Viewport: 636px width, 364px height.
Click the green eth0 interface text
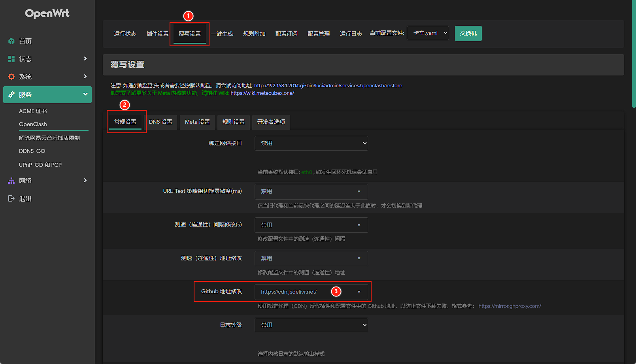(x=306, y=172)
